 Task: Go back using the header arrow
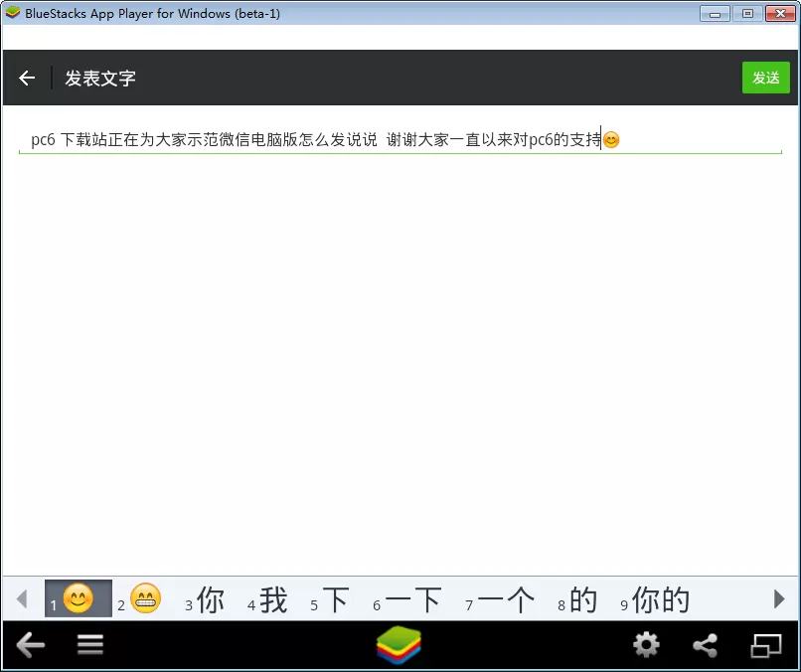tap(27, 78)
